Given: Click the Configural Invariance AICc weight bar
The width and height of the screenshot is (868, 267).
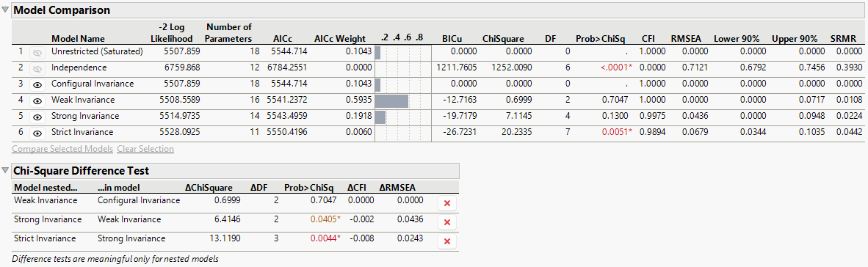Looking at the screenshot, I should point(378,84).
